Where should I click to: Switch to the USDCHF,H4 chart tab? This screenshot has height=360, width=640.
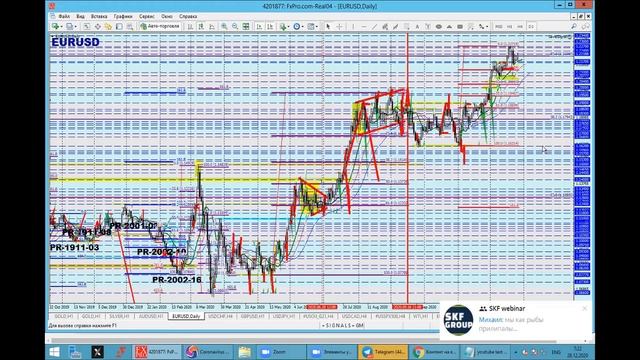point(220,316)
